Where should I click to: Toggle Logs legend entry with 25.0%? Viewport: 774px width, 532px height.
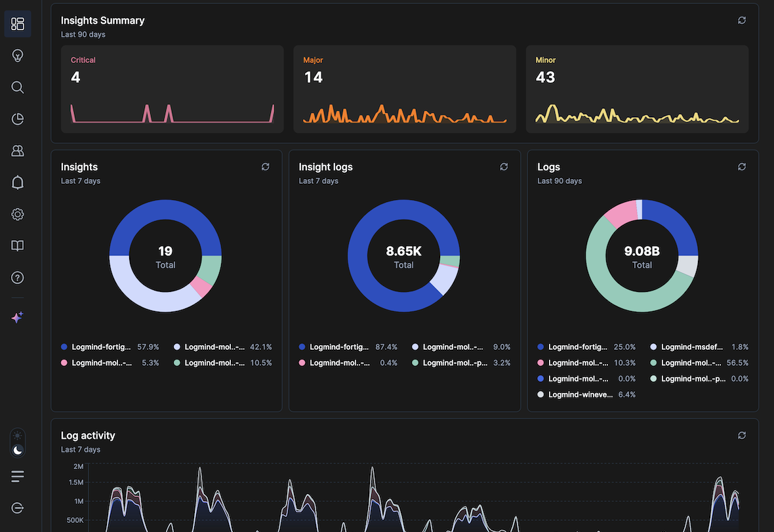(x=586, y=347)
